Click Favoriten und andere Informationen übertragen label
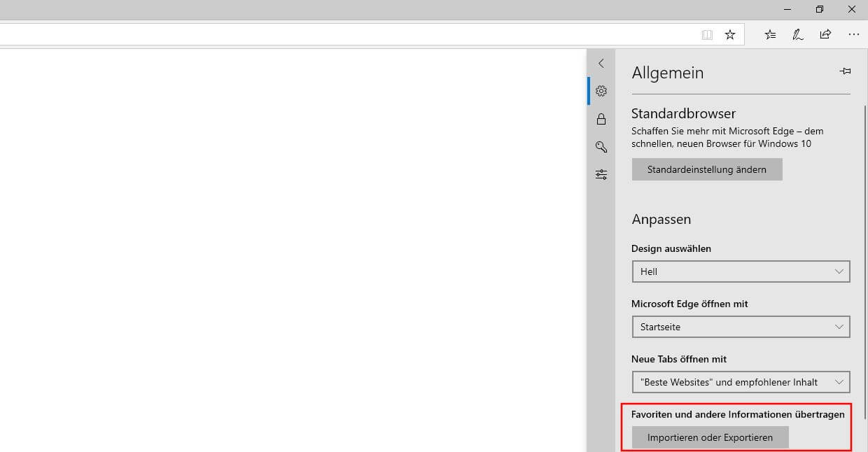 click(738, 414)
